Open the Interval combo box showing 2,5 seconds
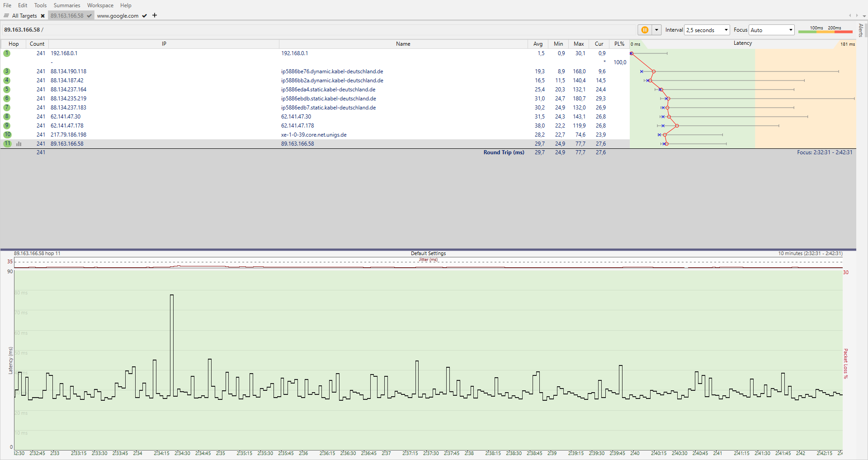868x460 pixels. click(707, 30)
